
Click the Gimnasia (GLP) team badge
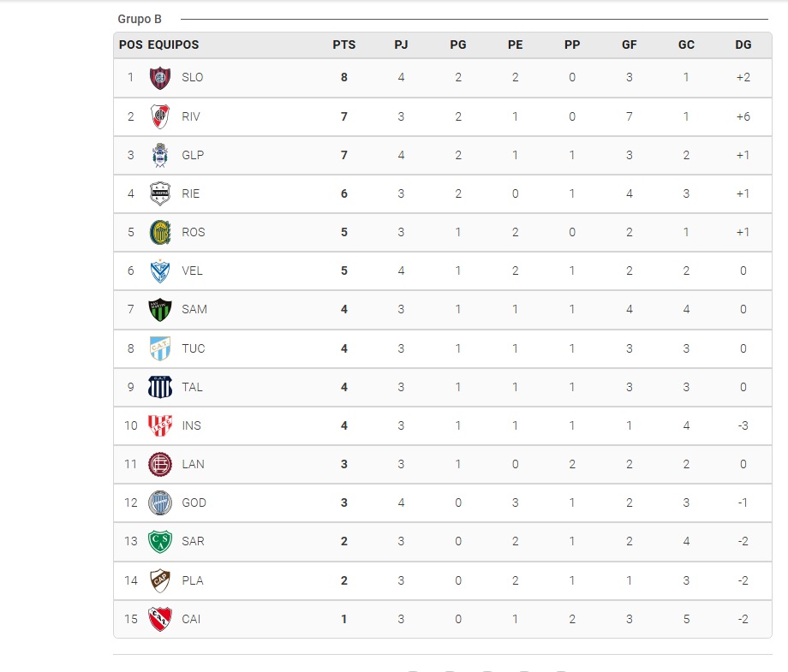[160, 155]
